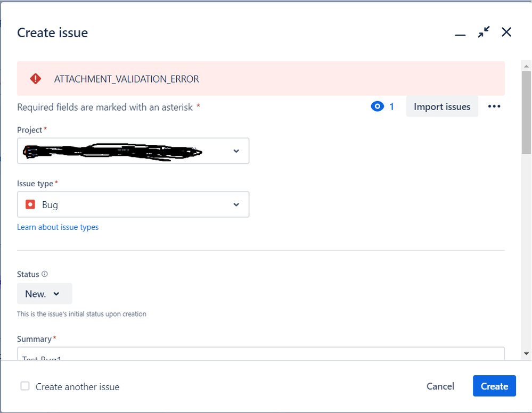Image resolution: width=532 pixels, height=413 pixels.
Task: Click the blue watchers eye icon
Action: point(378,106)
